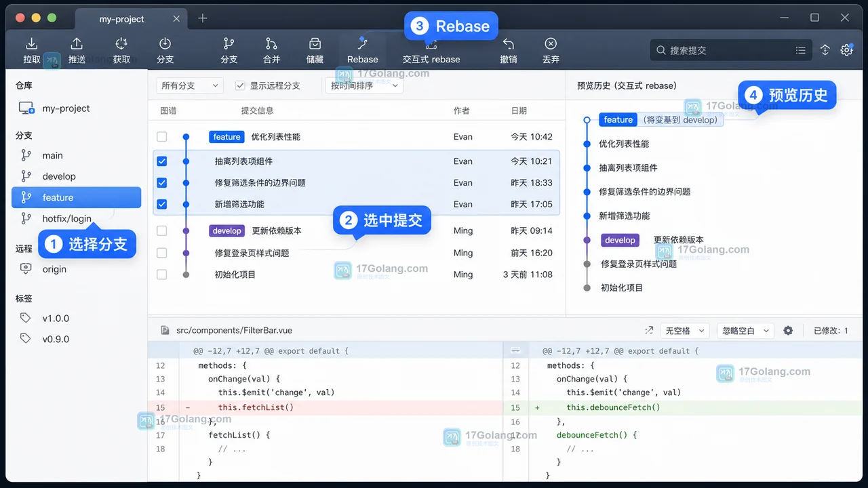Click the develop badge in commit list
The height and width of the screenshot is (488, 868).
click(x=226, y=231)
